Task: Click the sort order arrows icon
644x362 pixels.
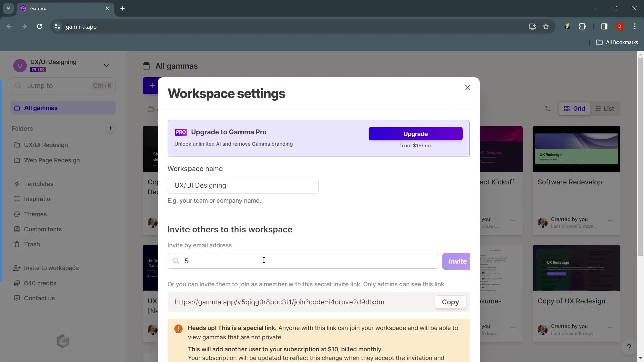Action: click(547, 109)
